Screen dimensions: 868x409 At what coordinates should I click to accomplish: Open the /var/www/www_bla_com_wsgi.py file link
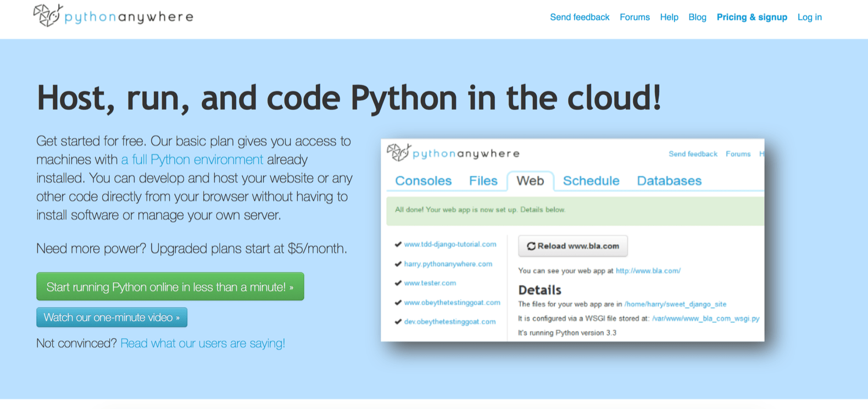click(x=705, y=318)
